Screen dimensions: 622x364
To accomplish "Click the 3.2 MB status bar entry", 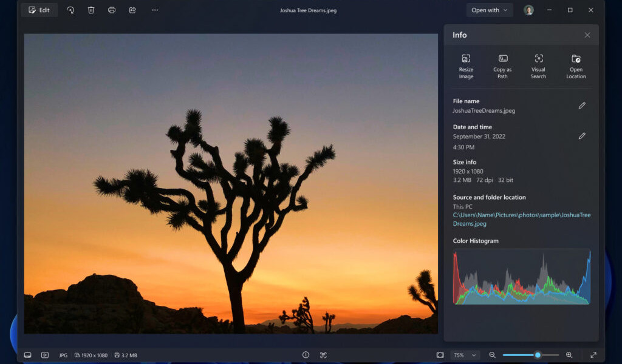I will 126,356.
